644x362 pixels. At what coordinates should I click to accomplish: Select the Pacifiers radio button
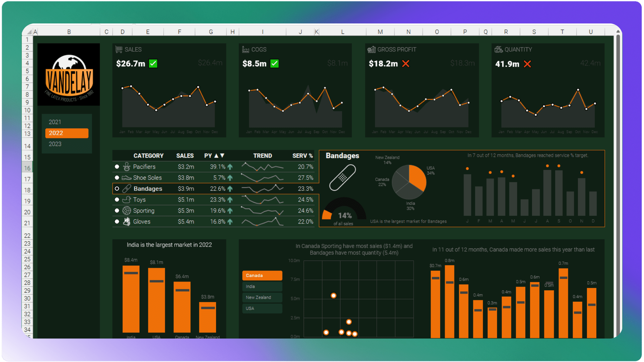point(117,167)
